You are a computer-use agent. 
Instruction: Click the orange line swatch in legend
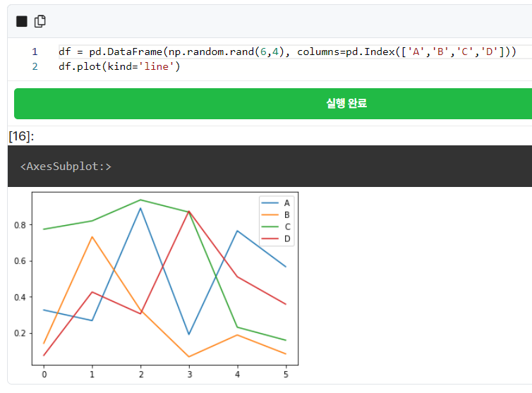pyautogui.click(x=270, y=214)
